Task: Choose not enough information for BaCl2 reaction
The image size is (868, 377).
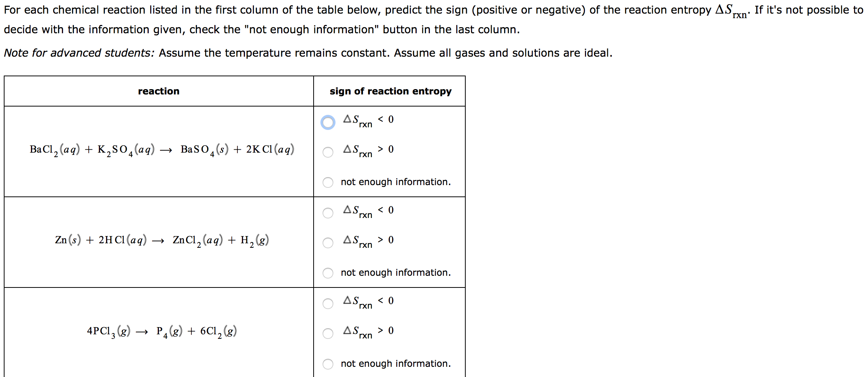Action: 328,182
